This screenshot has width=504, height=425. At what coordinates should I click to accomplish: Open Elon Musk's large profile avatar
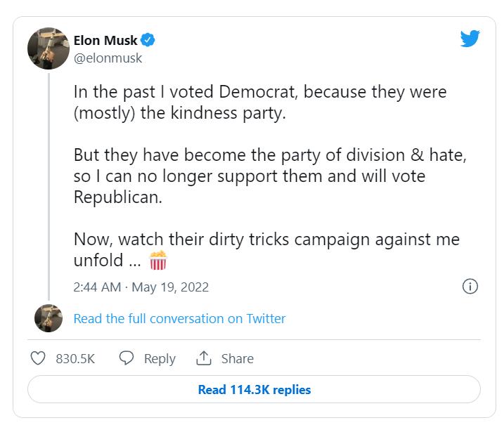(x=48, y=48)
